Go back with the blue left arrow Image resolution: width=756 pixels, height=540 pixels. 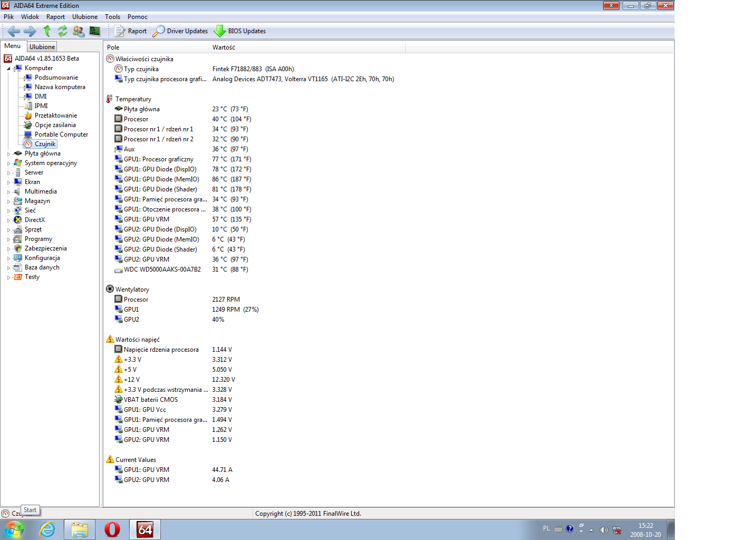coord(14,31)
